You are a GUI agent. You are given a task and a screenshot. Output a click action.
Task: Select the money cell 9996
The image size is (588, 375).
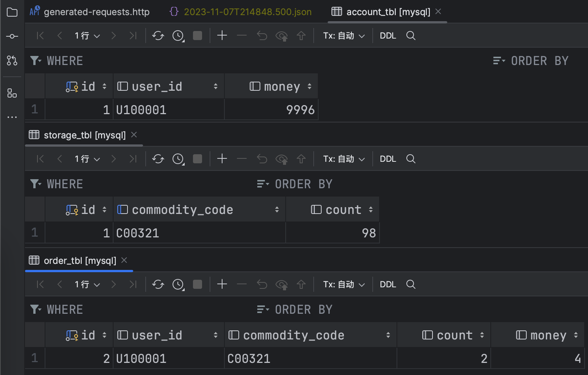271,110
